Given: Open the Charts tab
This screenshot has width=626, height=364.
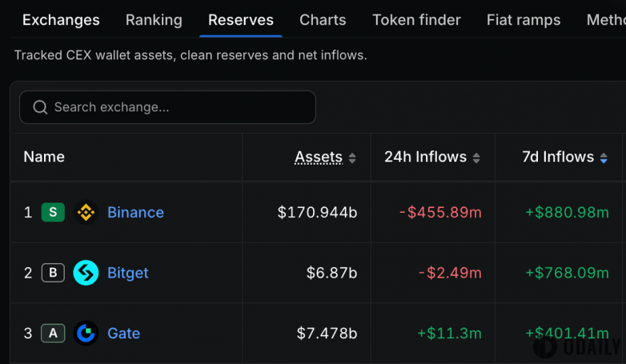Looking at the screenshot, I should click(323, 20).
